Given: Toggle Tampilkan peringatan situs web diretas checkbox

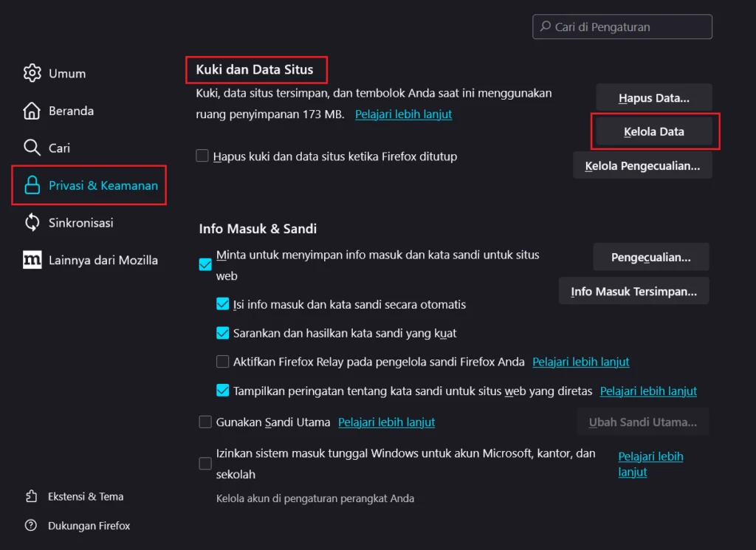Looking at the screenshot, I should point(223,390).
